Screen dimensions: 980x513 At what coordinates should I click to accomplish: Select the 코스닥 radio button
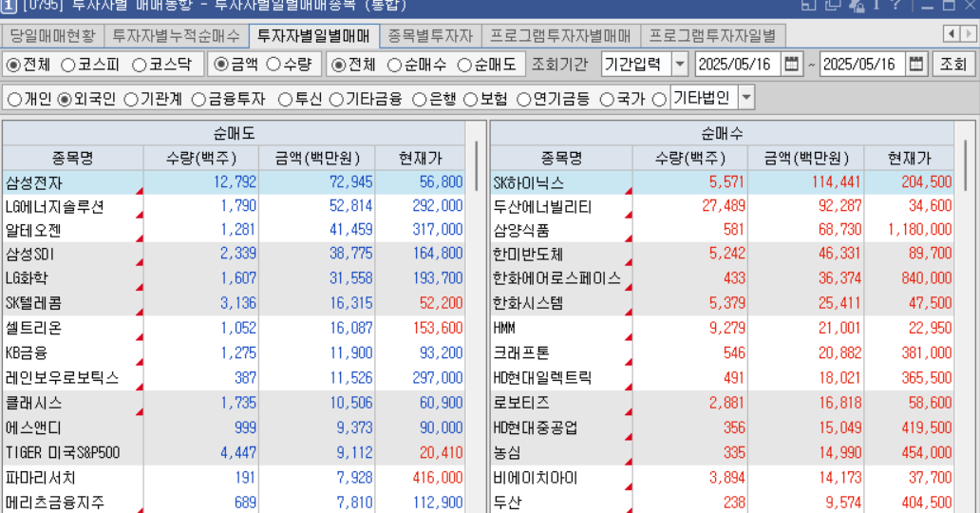pos(140,65)
